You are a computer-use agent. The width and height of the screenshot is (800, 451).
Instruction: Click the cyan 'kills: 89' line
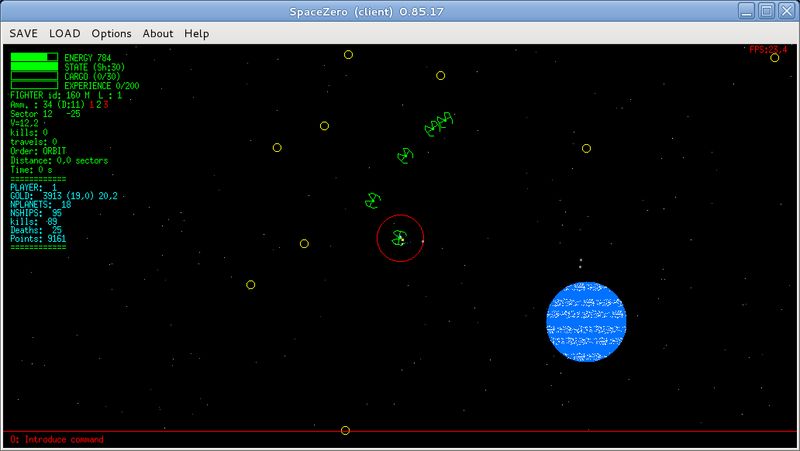(x=33, y=222)
